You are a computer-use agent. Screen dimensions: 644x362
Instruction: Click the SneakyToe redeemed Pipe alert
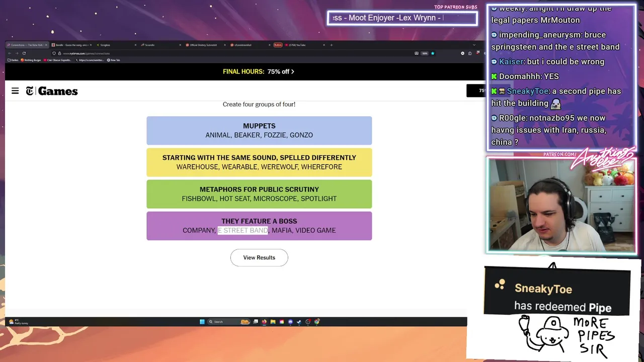coord(557,292)
